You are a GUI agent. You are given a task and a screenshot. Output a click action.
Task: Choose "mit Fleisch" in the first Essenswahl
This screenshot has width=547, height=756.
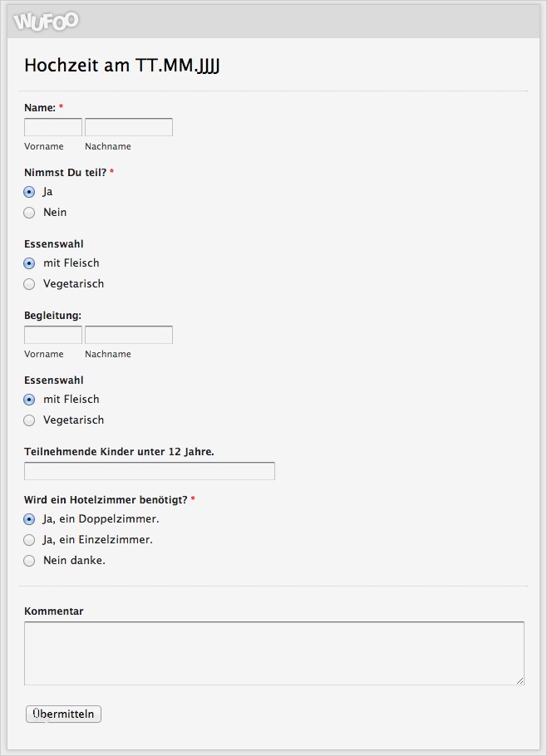pyautogui.click(x=29, y=263)
